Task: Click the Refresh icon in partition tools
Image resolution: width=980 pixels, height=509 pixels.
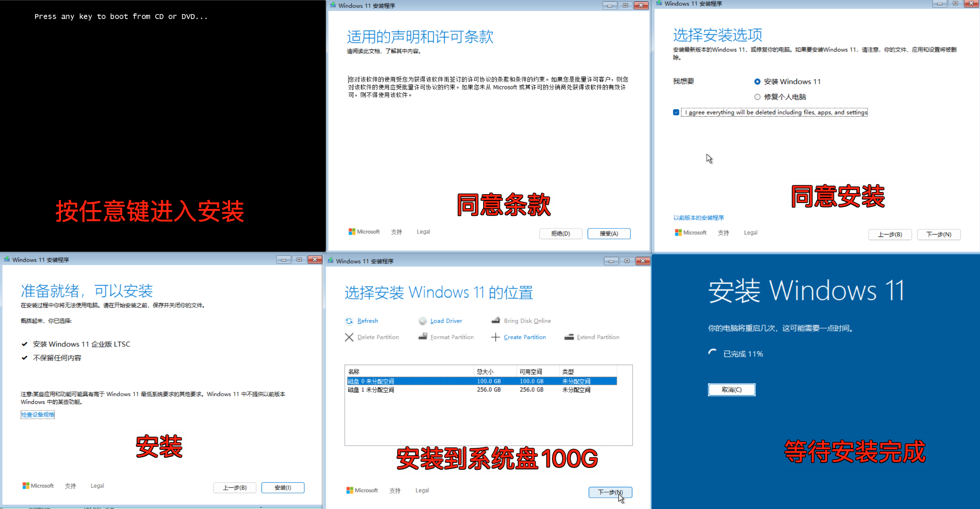Action: pos(349,321)
